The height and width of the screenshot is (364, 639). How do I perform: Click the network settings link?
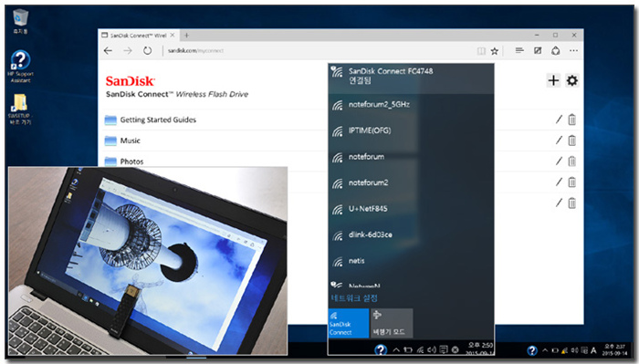(354, 298)
